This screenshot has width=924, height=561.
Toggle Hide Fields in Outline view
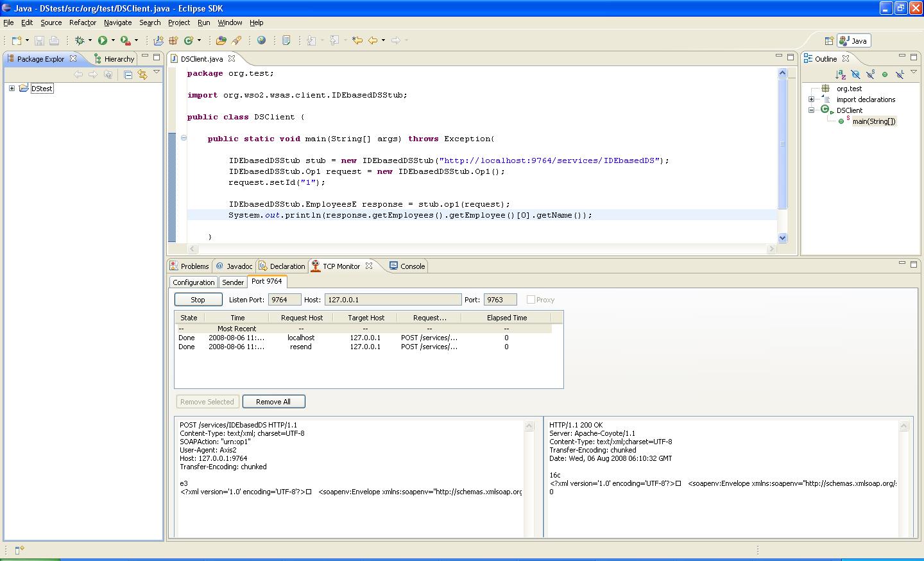[x=855, y=74]
